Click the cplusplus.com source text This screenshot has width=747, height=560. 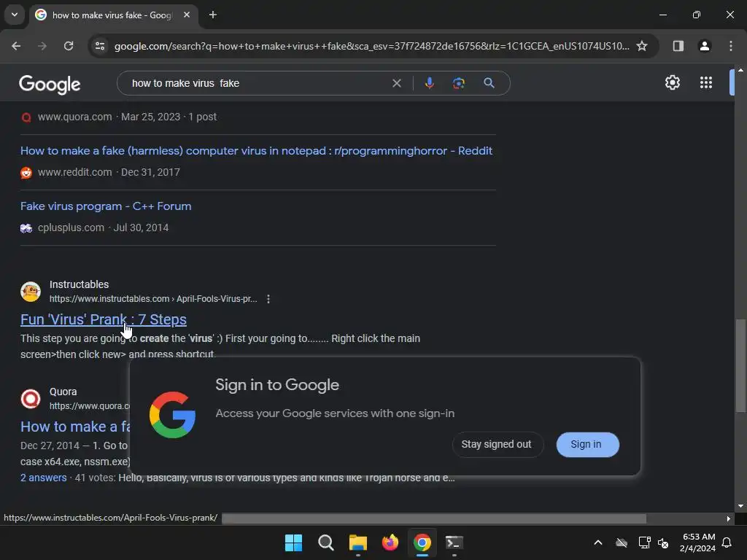pos(71,228)
